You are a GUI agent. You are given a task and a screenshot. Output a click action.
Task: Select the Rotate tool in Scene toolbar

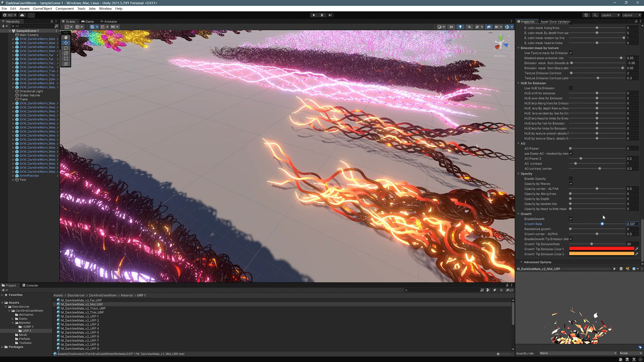click(66, 48)
